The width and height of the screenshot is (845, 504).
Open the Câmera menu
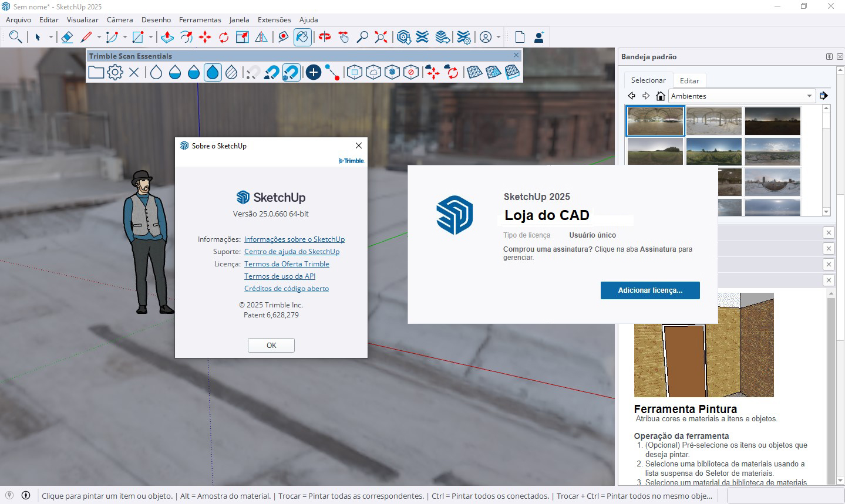(120, 19)
